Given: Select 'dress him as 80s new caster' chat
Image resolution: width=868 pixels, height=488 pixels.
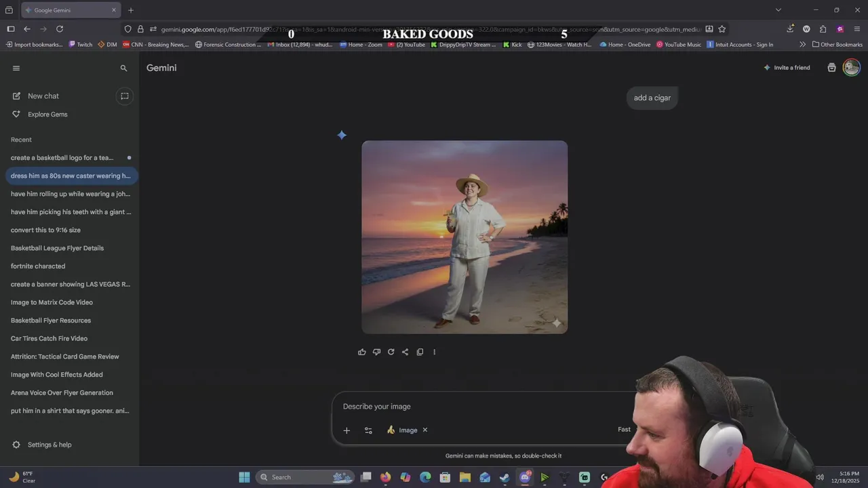Looking at the screenshot, I should pyautogui.click(x=71, y=176).
